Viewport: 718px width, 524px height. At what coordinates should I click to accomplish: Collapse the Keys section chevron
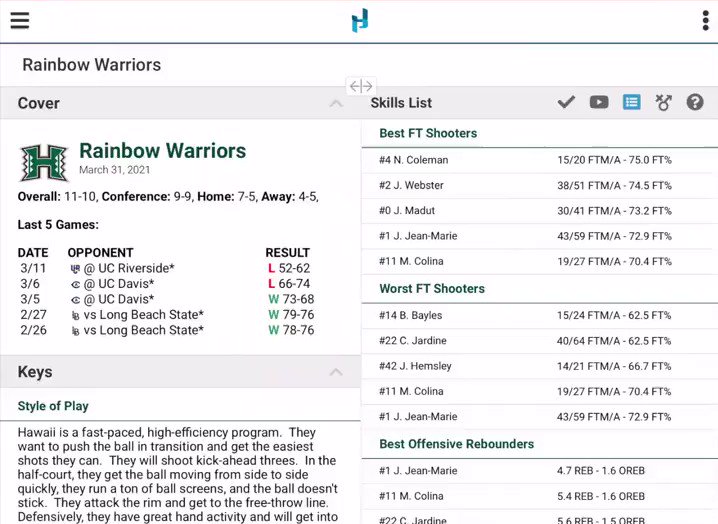336,372
